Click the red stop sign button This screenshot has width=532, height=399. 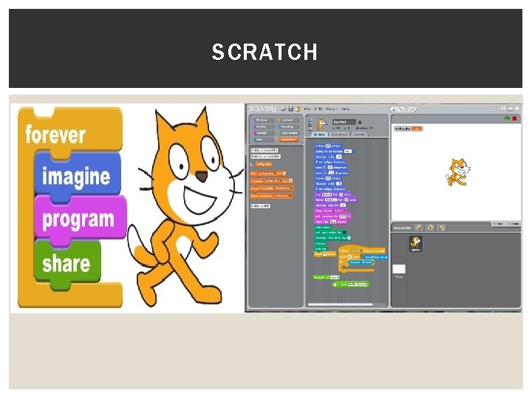pos(514,118)
